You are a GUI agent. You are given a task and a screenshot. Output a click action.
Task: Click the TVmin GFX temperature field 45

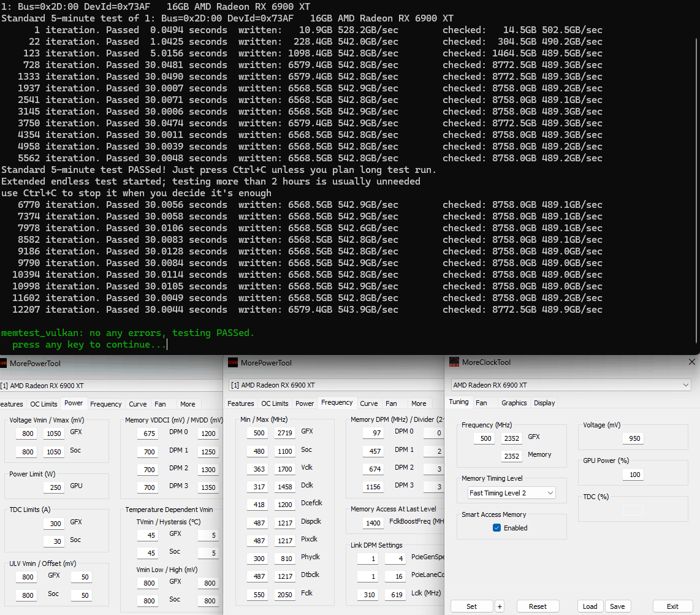coord(148,535)
